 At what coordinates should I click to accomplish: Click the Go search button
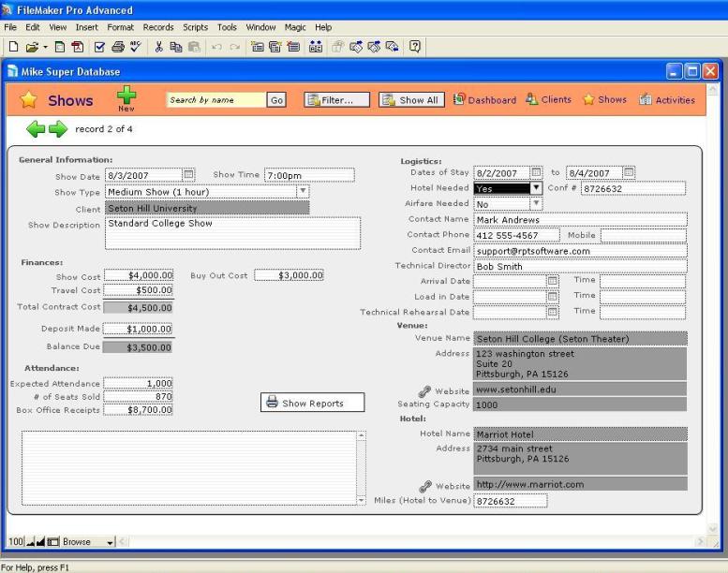[276, 100]
